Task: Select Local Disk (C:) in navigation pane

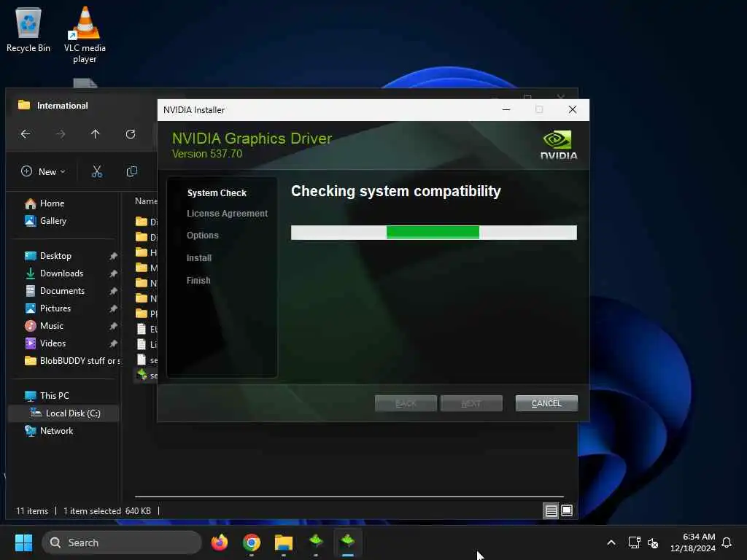Action: (x=64, y=413)
